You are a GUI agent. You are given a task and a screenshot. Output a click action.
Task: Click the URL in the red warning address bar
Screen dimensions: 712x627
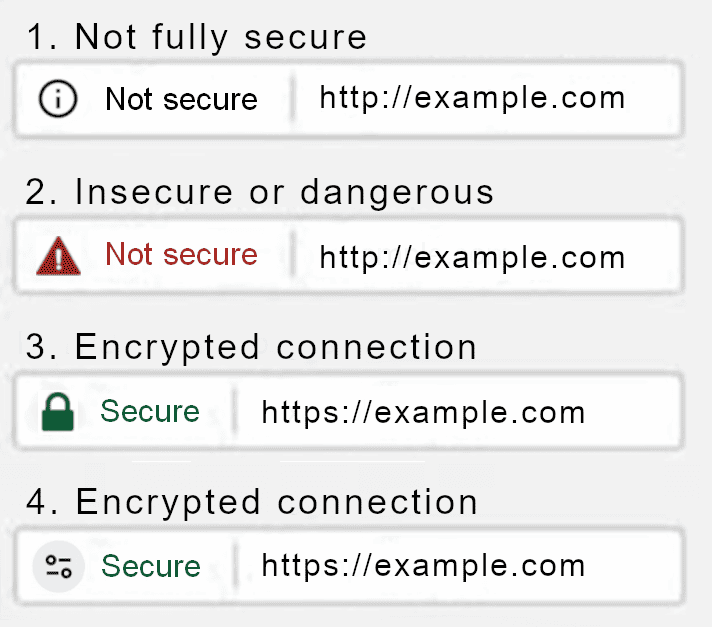coord(472,256)
